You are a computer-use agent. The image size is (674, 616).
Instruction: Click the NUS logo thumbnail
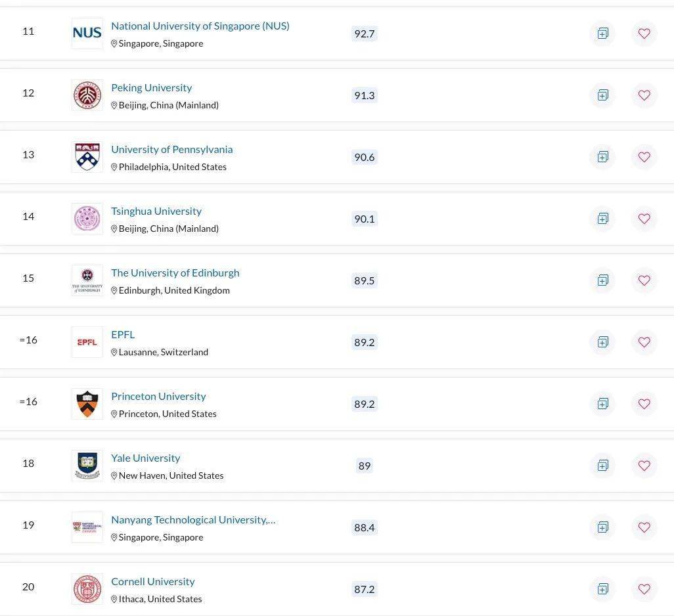87,33
